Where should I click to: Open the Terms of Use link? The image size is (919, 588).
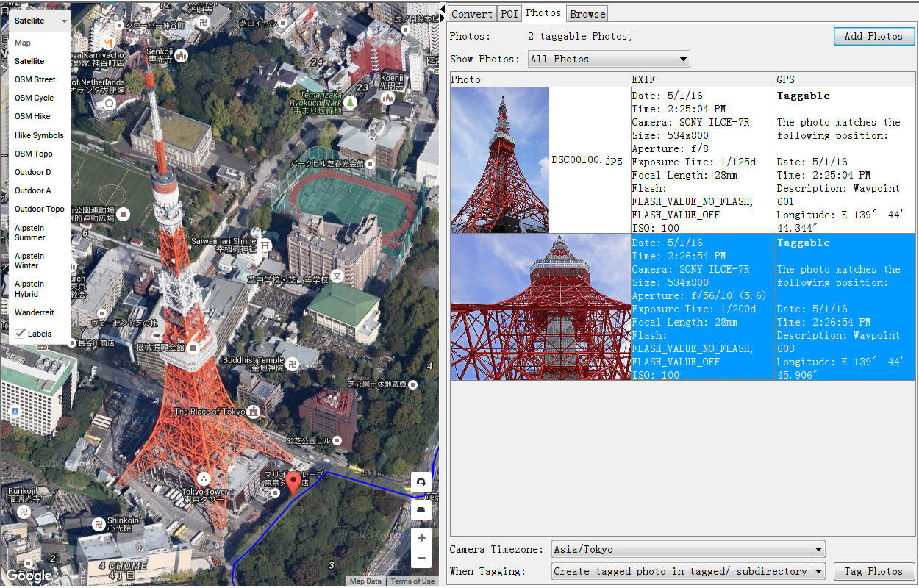[412, 581]
